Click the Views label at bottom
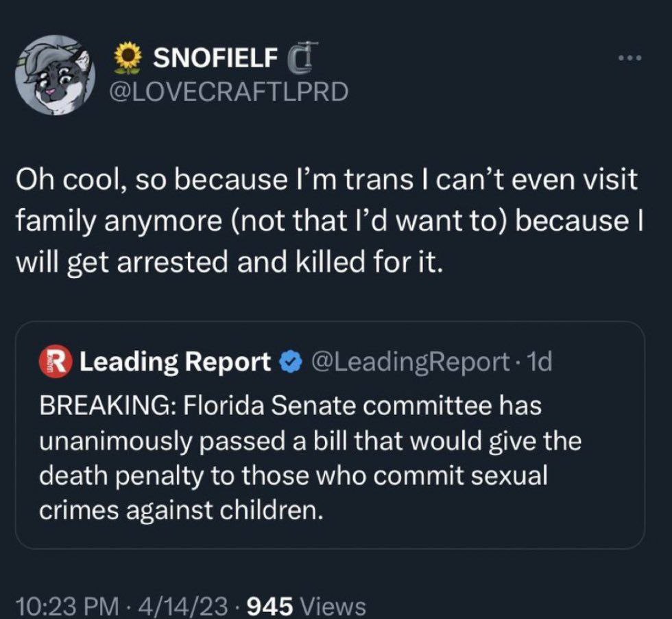Screen dimensions: 672x619 333,605
